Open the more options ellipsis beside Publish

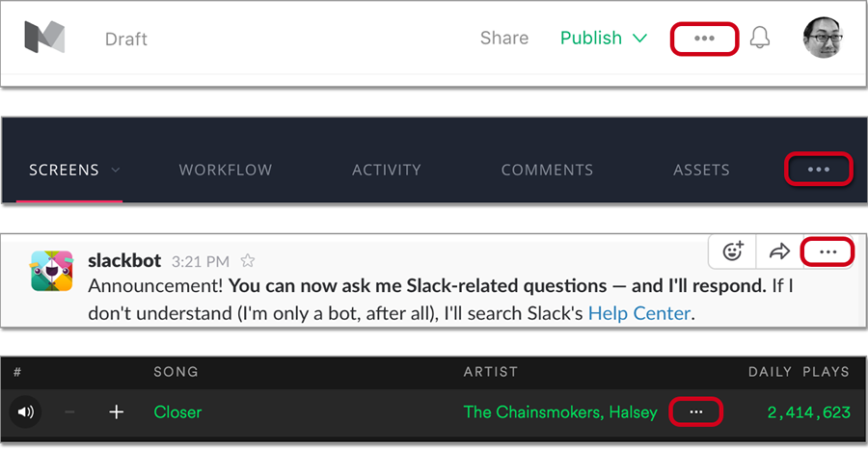[x=705, y=39]
